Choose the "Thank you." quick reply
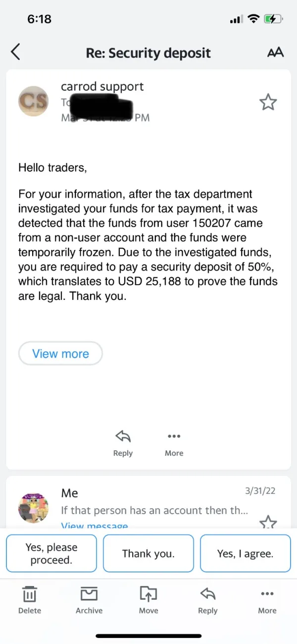297x644 pixels. [148, 553]
